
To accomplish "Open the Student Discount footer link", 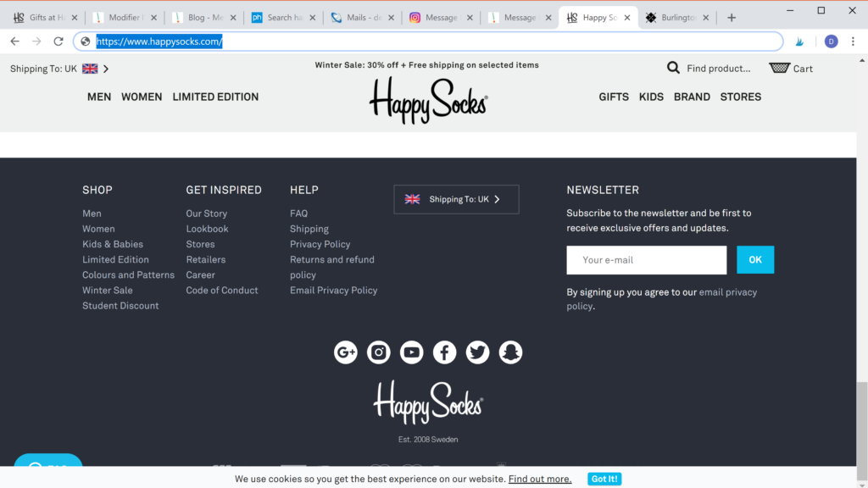I will (120, 305).
